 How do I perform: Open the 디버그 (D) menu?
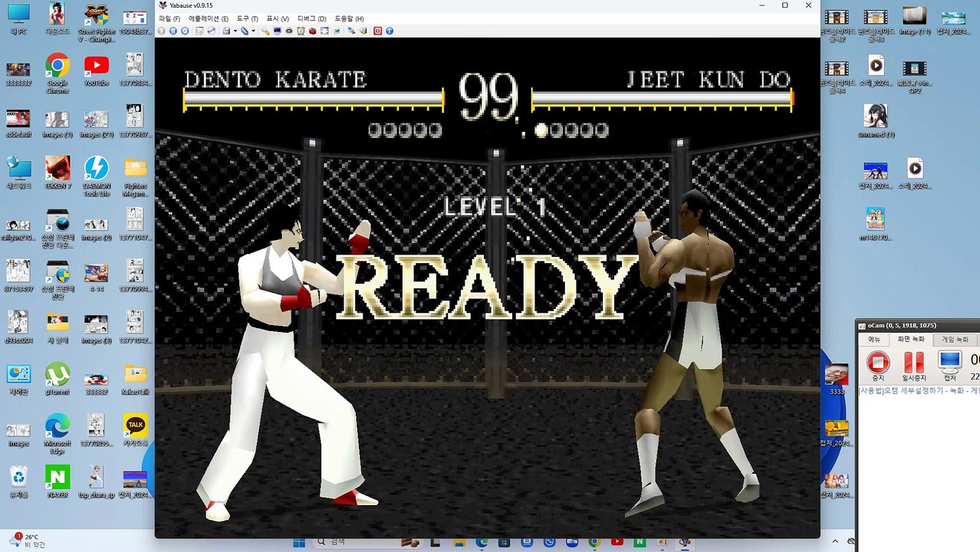click(311, 18)
